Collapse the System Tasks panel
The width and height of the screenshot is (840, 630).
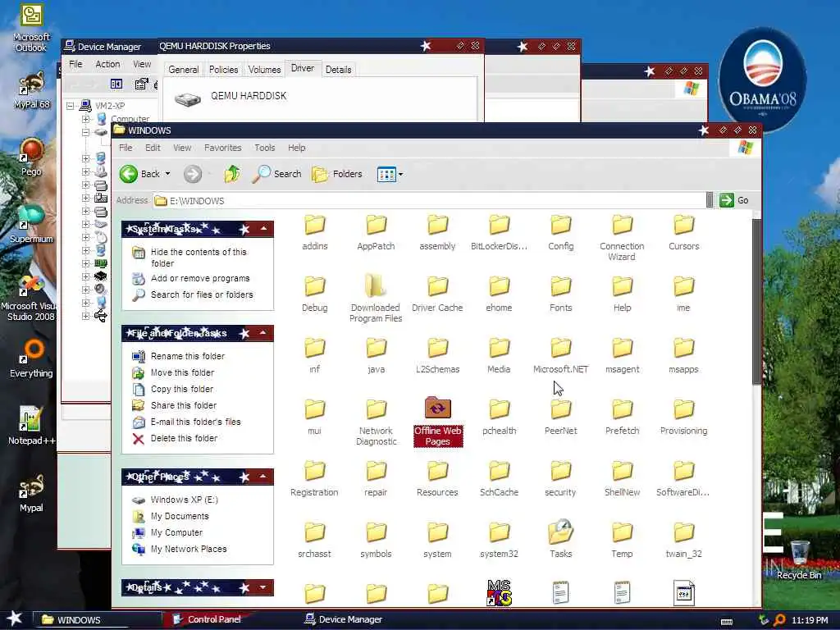click(263, 229)
